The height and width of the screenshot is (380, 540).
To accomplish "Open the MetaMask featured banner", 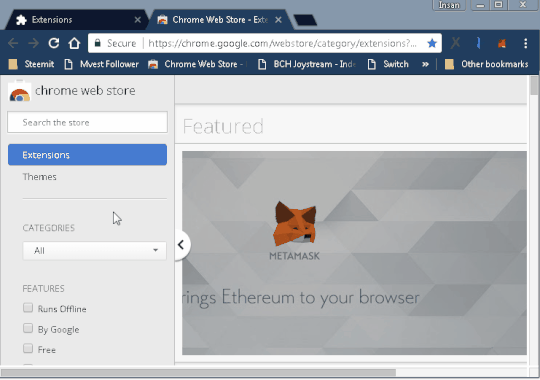I will 354,253.
